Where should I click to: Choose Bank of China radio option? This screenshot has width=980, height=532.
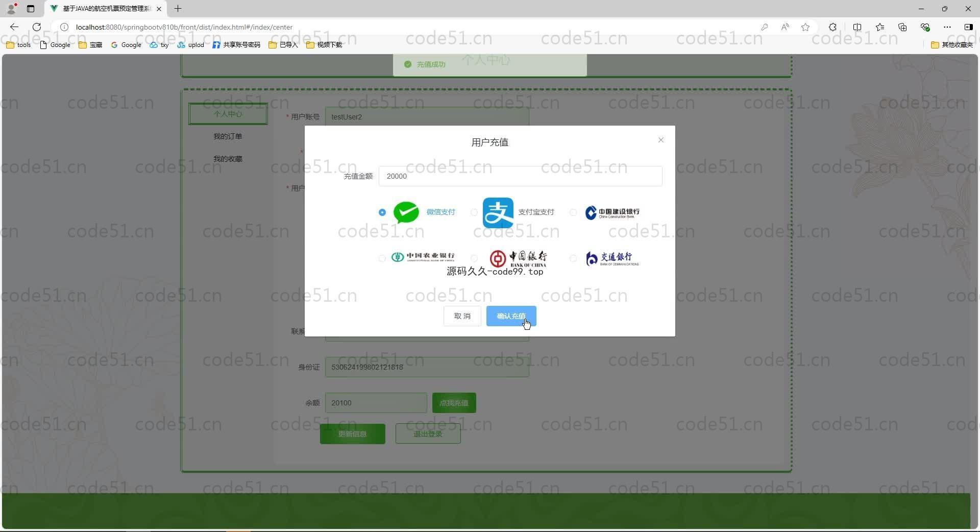click(474, 258)
